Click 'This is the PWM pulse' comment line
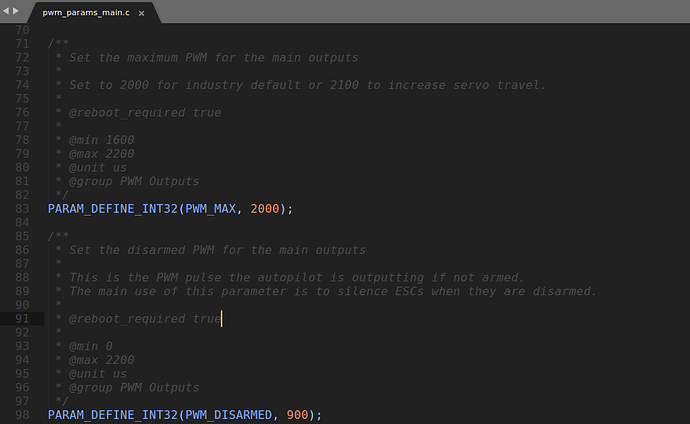690x424 pixels. click(297, 278)
